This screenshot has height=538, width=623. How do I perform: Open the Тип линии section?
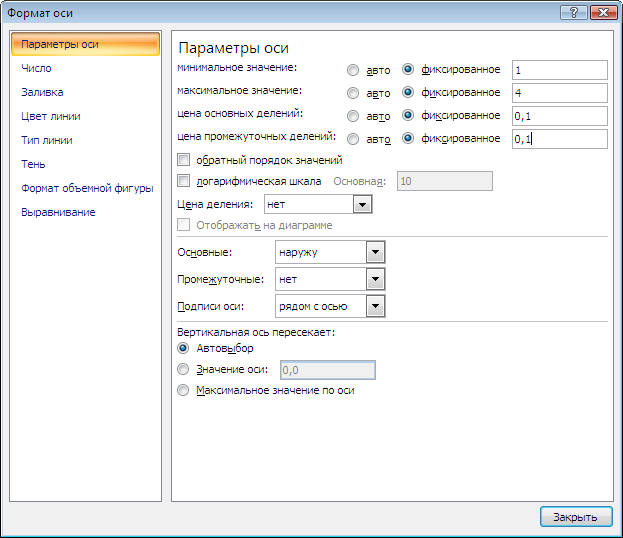click(x=47, y=140)
